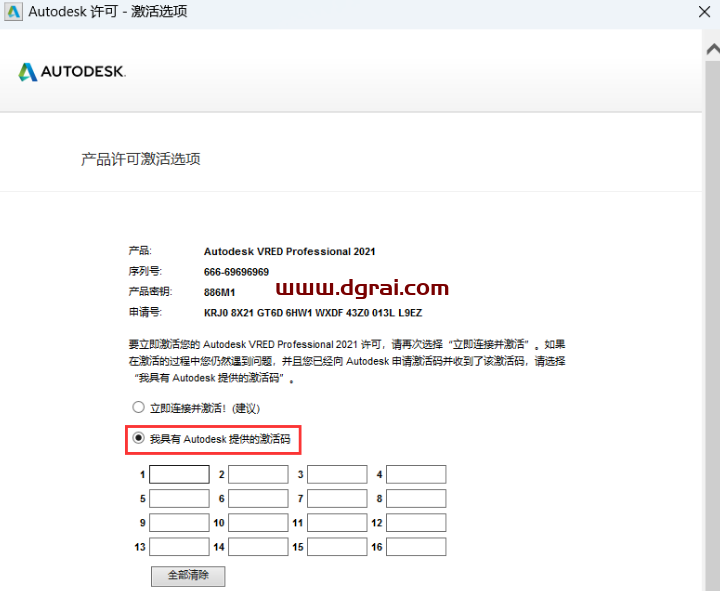
Task: Click activation code field 16
Action: tap(416, 547)
